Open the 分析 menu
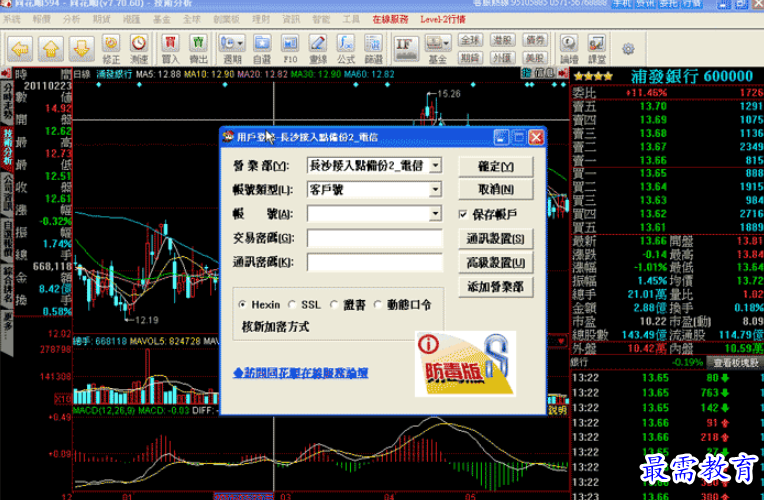Screen dimensions: 764x500 [x=71, y=19]
